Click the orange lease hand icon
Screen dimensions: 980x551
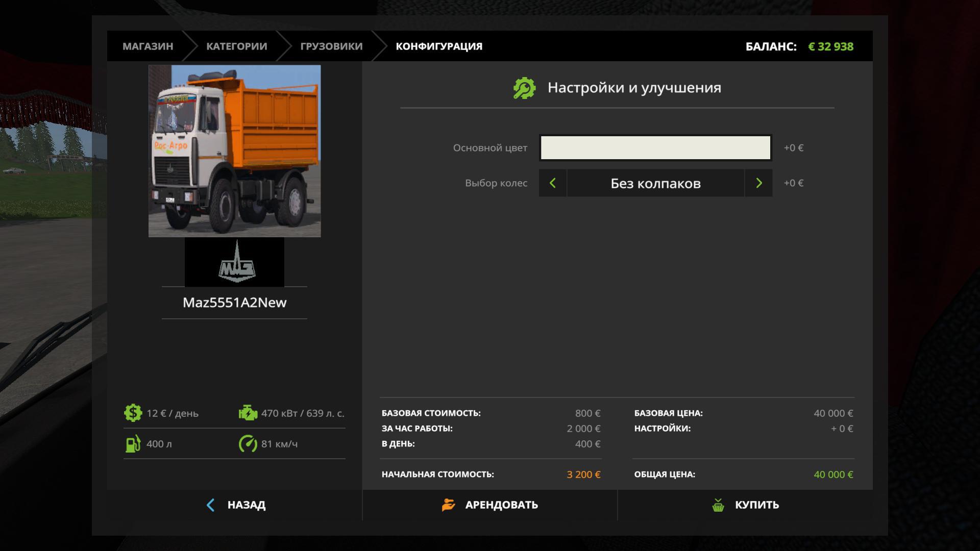click(x=448, y=505)
